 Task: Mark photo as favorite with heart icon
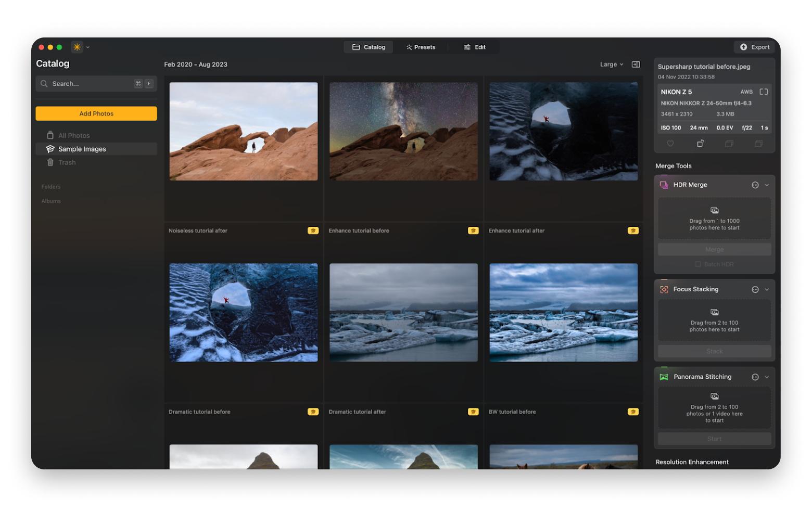[x=670, y=144]
